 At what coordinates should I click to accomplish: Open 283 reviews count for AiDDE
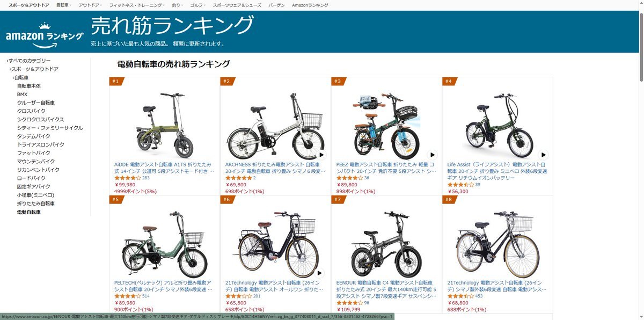pos(146,178)
